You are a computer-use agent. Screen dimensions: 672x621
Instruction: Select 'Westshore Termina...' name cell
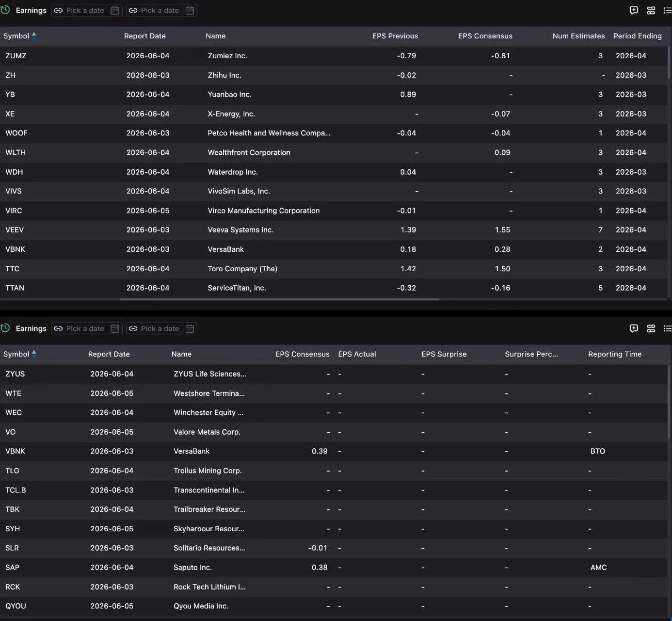pyautogui.click(x=209, y=393)
